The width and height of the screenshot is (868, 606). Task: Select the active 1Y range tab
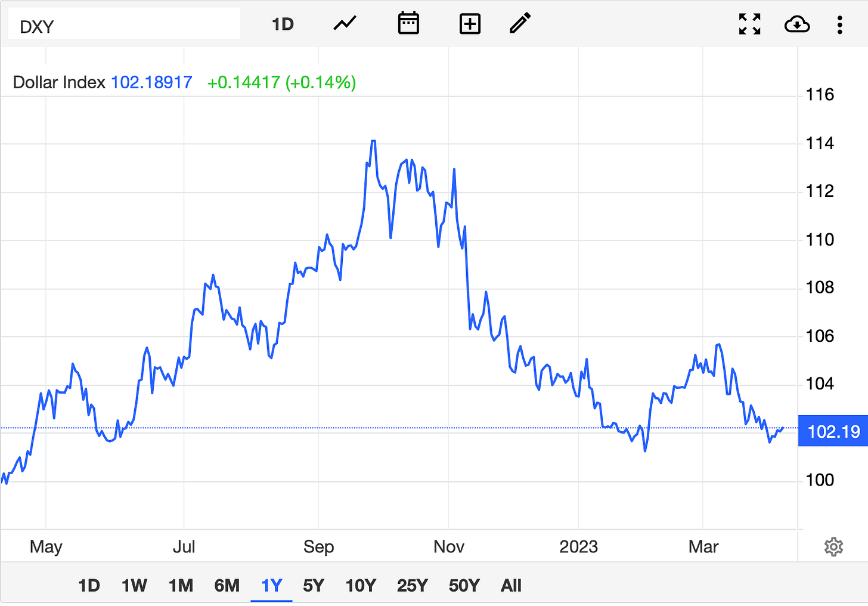click(271, 586)
